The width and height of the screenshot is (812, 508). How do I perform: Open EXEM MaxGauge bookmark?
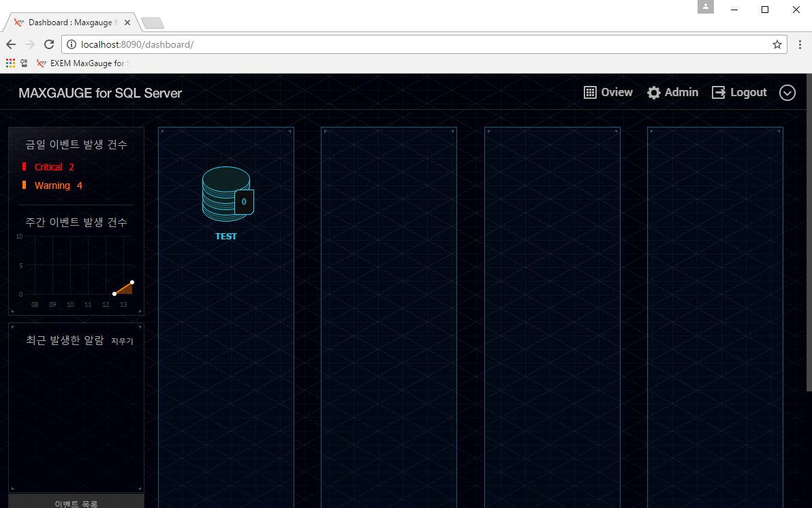83,63
